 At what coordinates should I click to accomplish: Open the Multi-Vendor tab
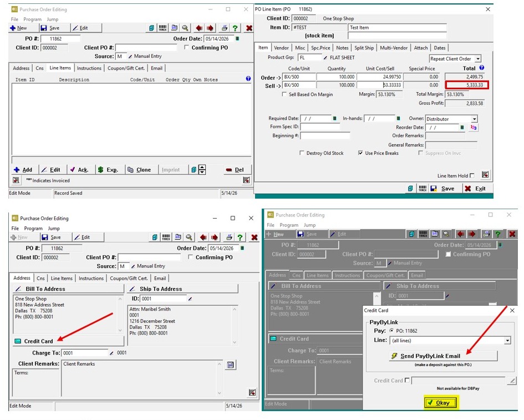[x=394, y=48]
